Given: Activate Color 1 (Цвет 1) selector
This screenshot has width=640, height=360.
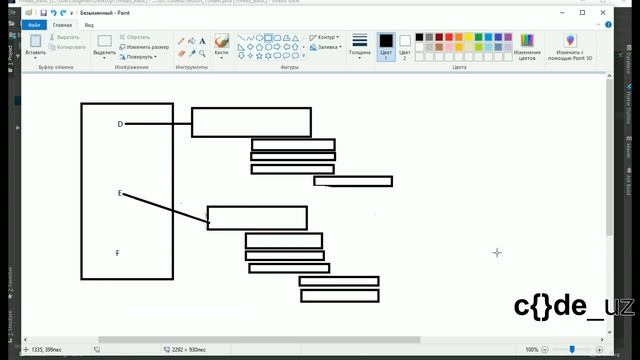Looking at the screenshot, I should click(x=386, y=47).
